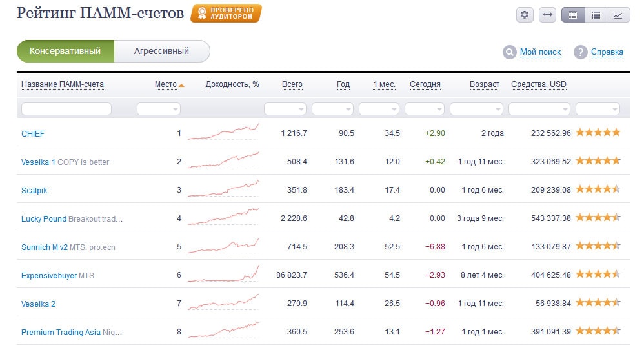Select the Консервативный rating toggle

65,51
